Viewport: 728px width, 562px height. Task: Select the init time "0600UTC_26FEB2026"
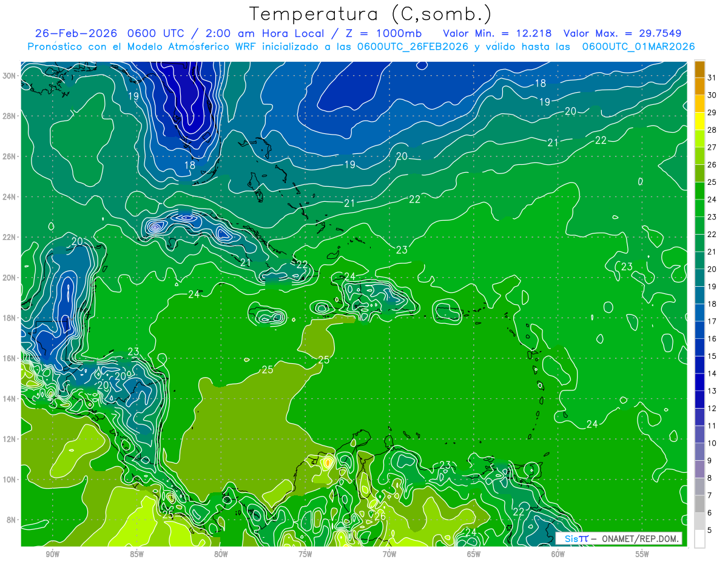(413, 47)
